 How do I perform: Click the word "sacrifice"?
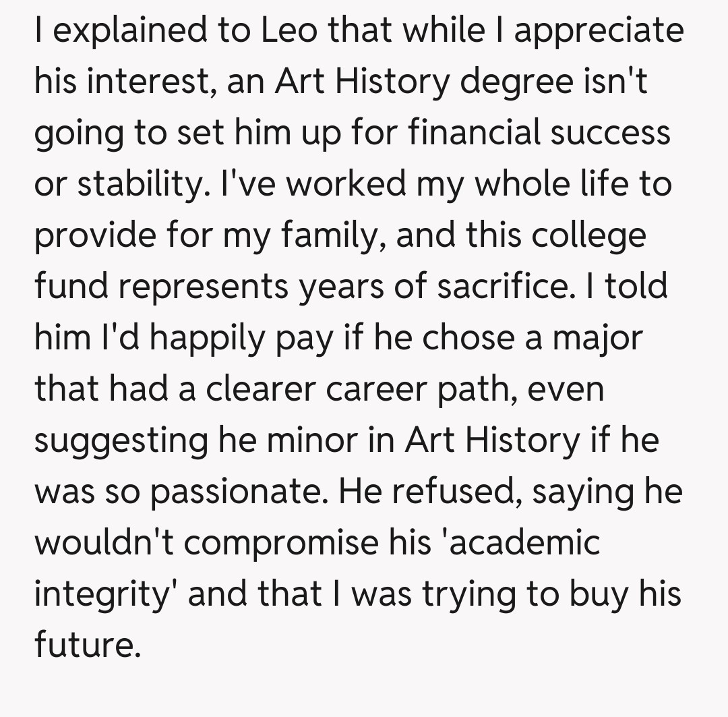tap(503, 287)
